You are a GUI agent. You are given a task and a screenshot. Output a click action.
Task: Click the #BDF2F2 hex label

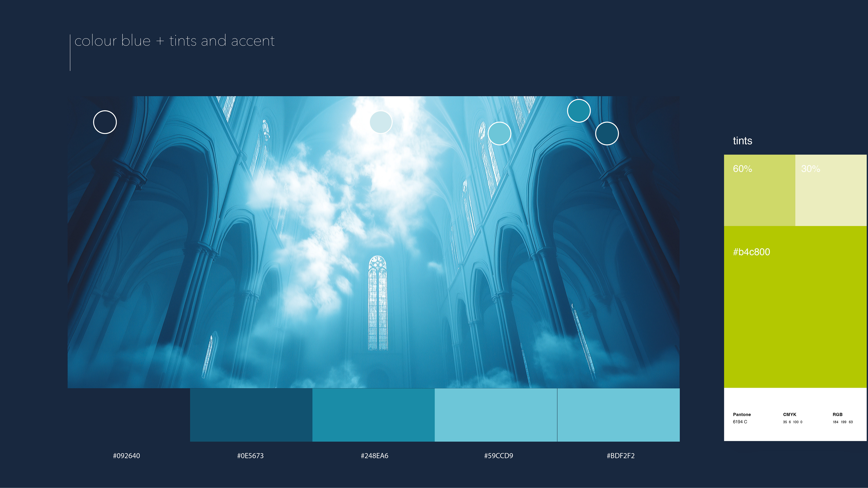(x=620, y=456)
